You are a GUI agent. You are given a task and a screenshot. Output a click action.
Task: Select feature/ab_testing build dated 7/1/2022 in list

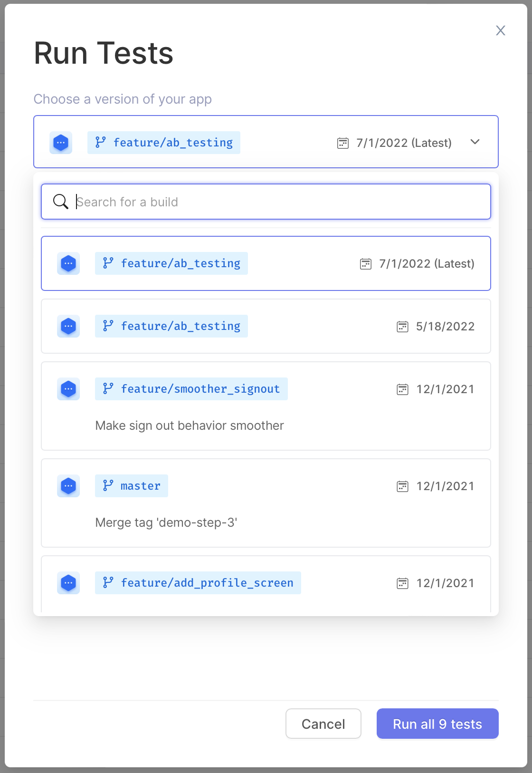[266, 263]
